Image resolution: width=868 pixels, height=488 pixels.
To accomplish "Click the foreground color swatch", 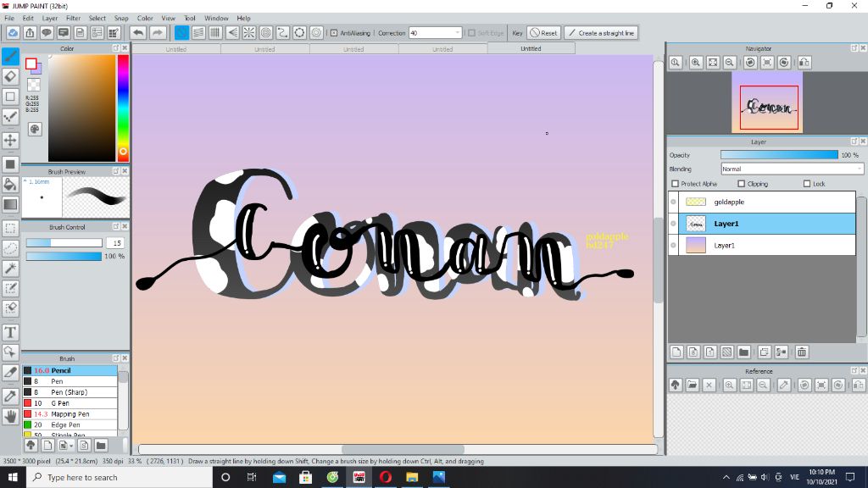I will pyautogui.click(x=31, y=64).
